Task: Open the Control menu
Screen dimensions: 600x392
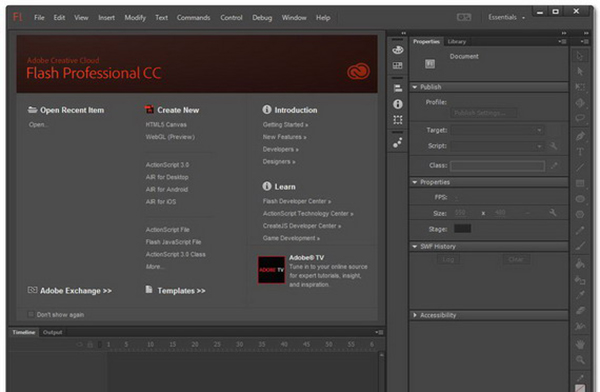Action: tap(231, 18)
